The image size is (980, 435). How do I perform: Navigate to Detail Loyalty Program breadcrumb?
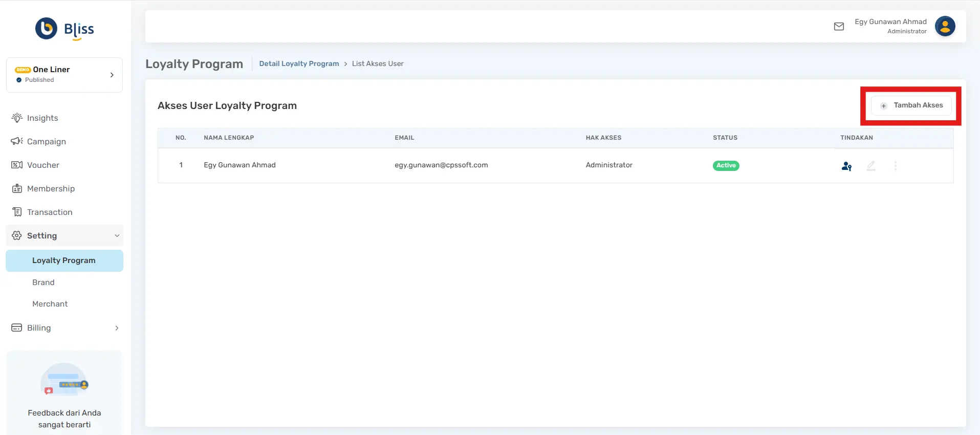299,64
